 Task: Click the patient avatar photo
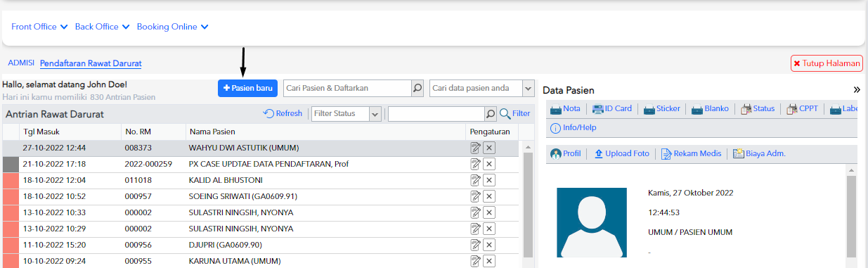click(x=592, y=223)
